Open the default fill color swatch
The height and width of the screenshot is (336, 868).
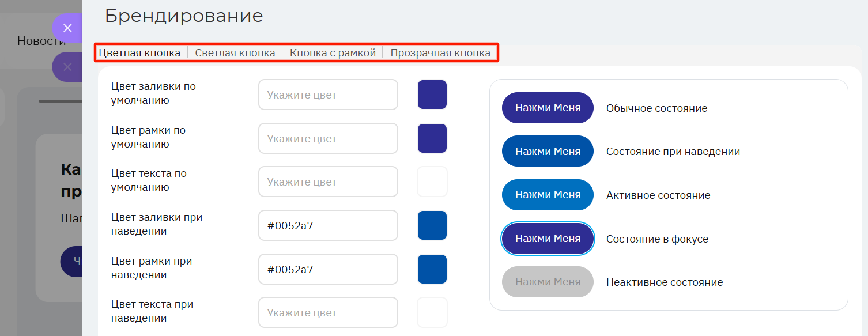coord(432,95)
